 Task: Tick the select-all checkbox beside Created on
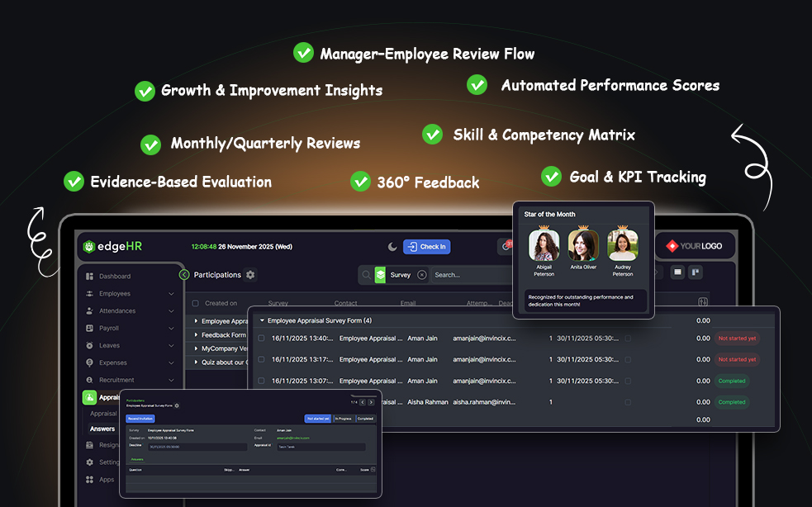click(195, 303)
